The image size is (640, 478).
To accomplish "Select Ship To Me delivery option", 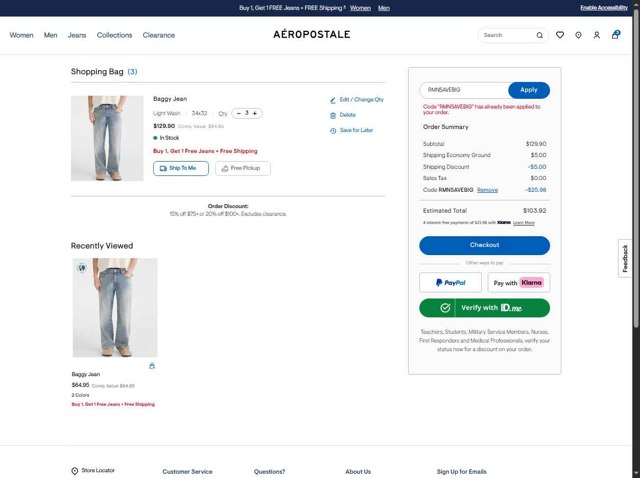I will click(181, 168).
